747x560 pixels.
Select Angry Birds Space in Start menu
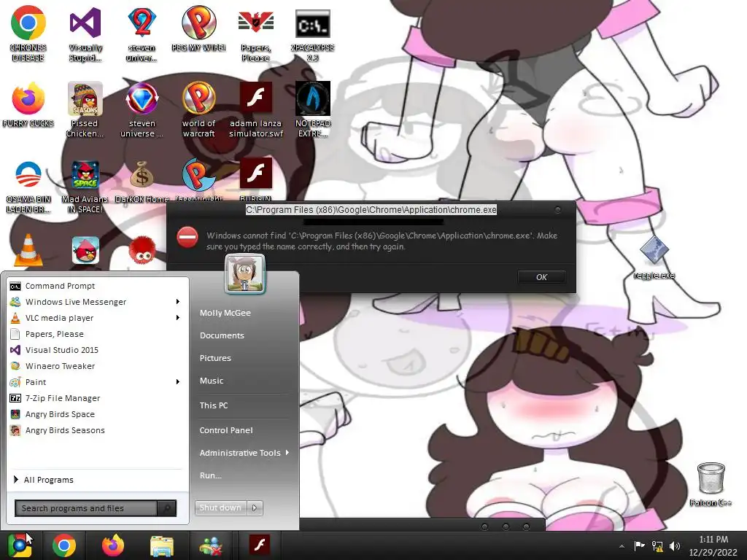tap(98, 414)
